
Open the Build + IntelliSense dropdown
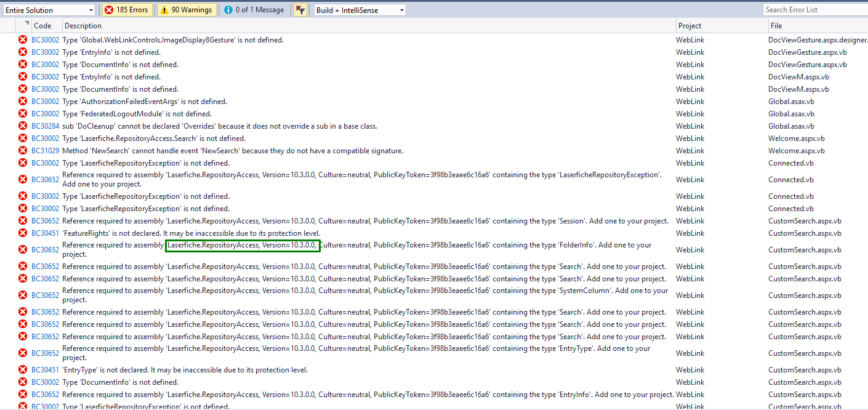pyautogui.click(x=360, y=10)
